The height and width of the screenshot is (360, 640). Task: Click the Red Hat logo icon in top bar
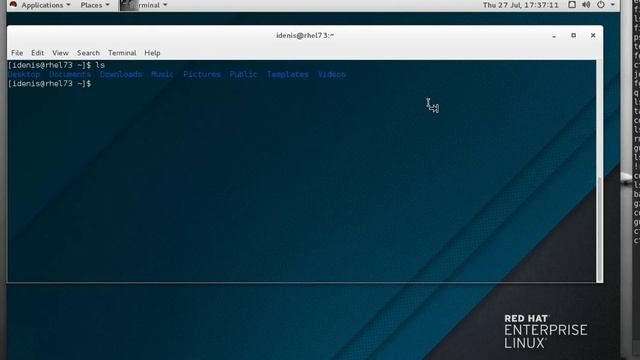coord(13,5)
